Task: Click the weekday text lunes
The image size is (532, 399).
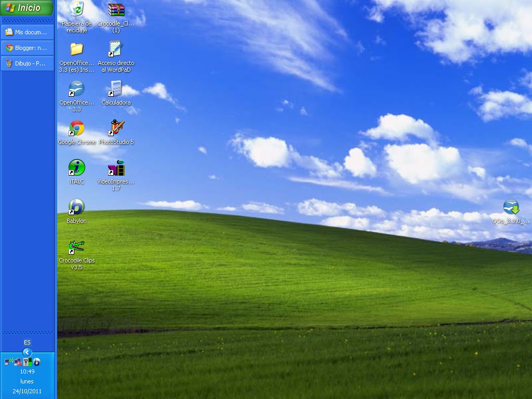Action: coord(27,381)
